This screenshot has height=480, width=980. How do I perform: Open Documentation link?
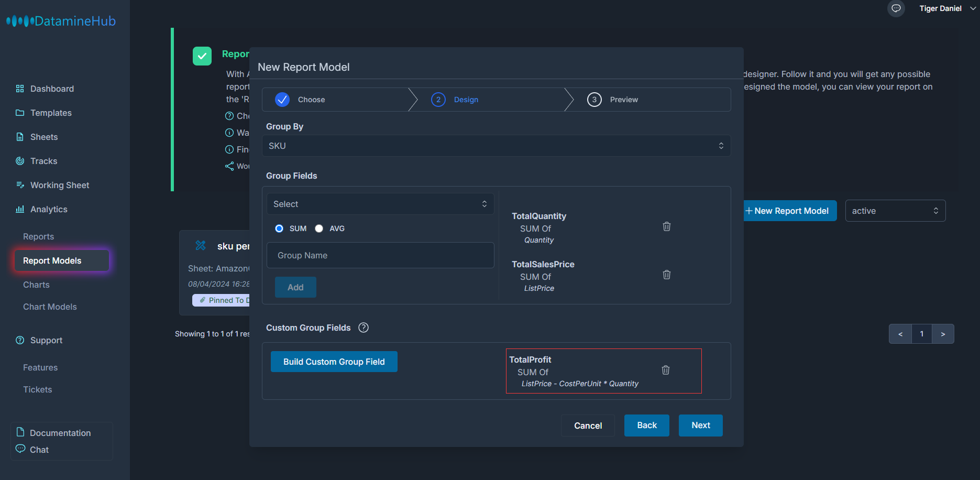coord(60,433)
